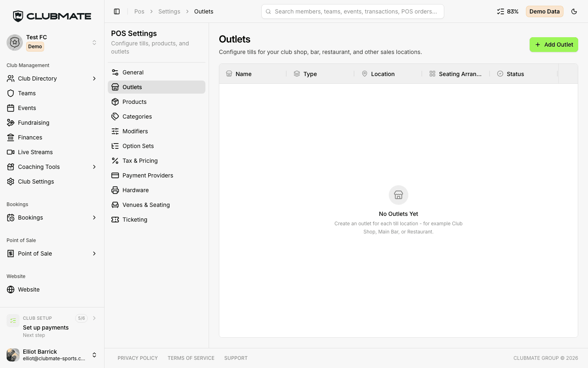Open Club Setup next step card

tap(52, 326)
